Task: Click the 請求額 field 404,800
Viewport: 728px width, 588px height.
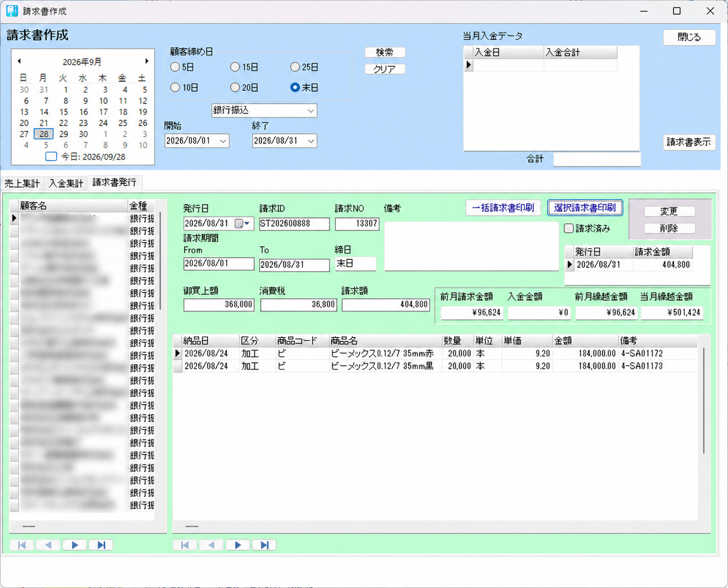Action: pyautogui.click(x=386, y=305)
